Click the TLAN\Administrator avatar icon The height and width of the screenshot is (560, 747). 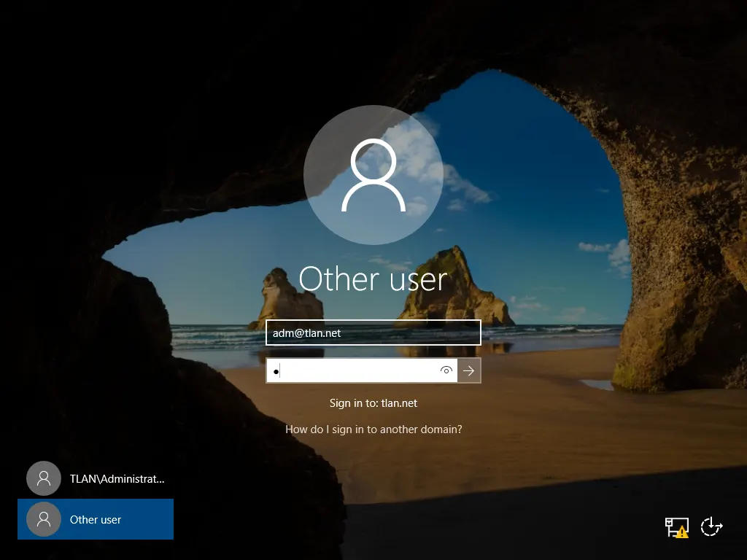click(44, 478)
